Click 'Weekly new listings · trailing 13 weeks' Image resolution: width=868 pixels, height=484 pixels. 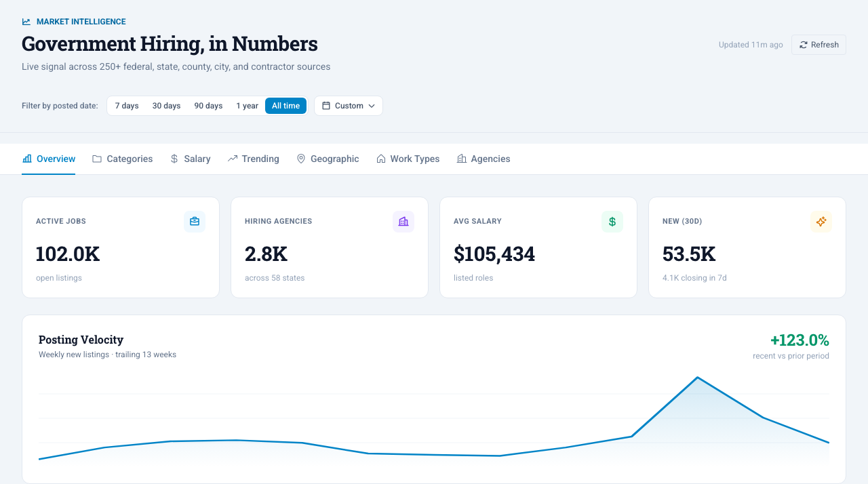(x=107, y=355)
